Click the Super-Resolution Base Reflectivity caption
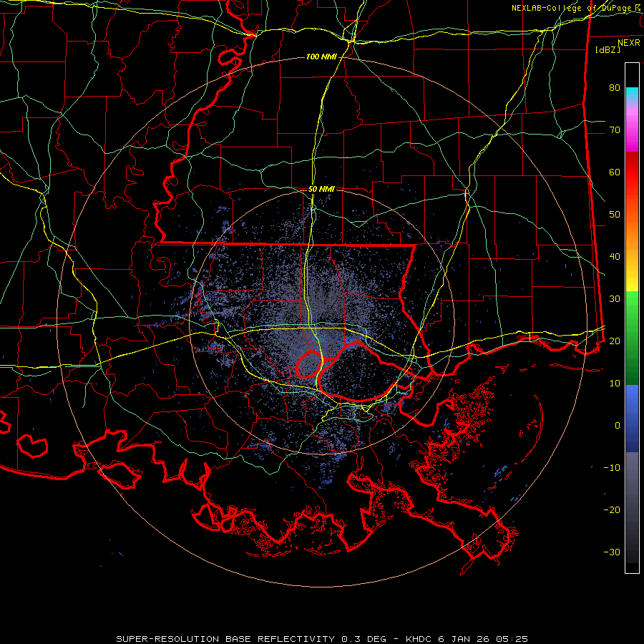The height and width of the screenshot is (644, 644). tap(321, 639)
